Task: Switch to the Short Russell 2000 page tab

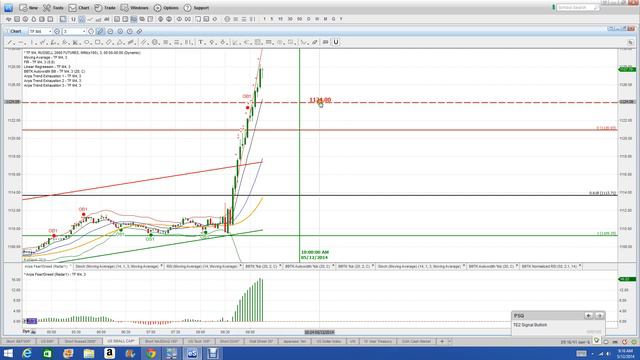Action: (80, 341)
